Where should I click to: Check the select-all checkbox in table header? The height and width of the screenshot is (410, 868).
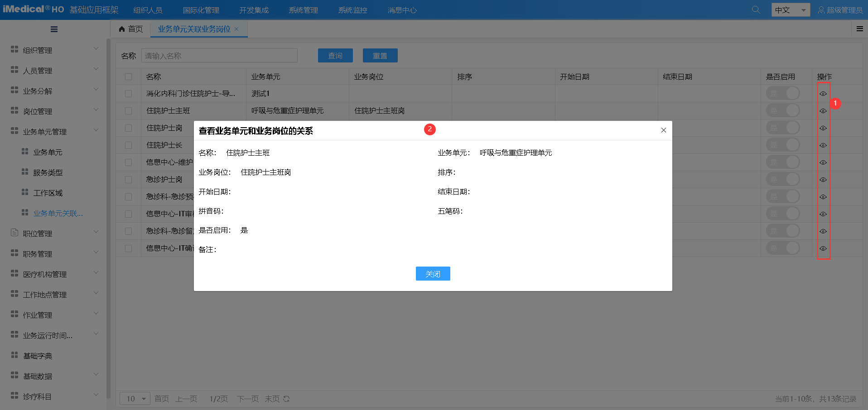click(128, 76)
